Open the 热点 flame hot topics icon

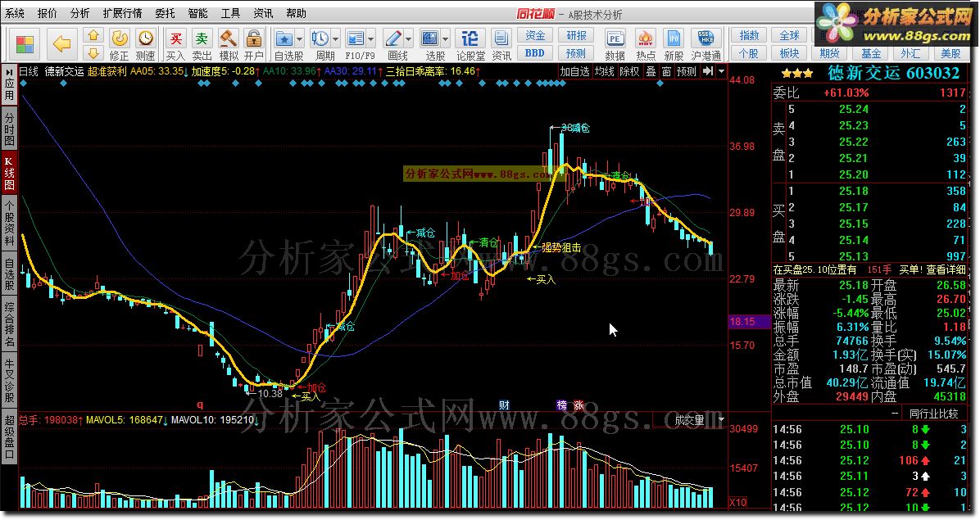point(645,38)
